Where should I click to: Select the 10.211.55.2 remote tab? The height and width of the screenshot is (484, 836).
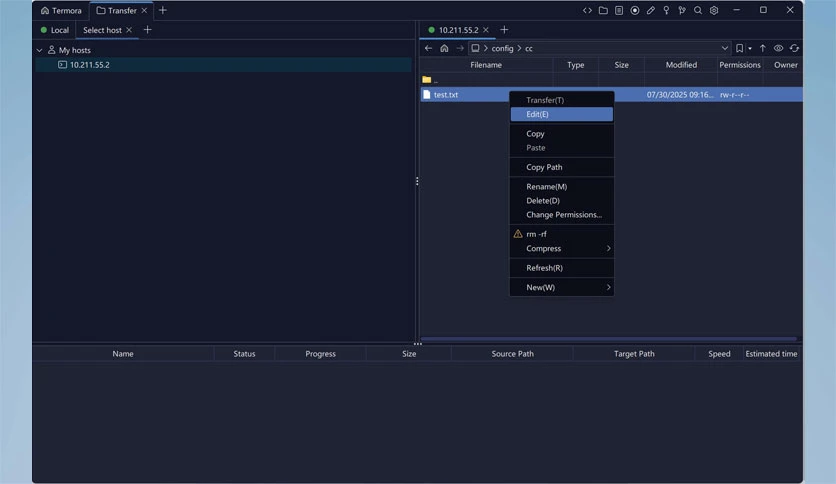459,30
